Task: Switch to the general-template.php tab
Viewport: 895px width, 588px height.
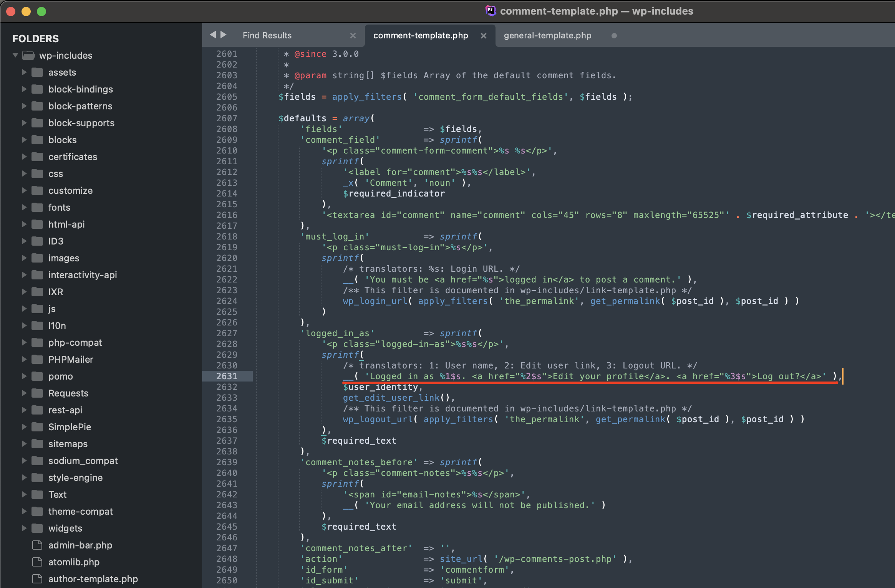Action: [x=547, y=35]
